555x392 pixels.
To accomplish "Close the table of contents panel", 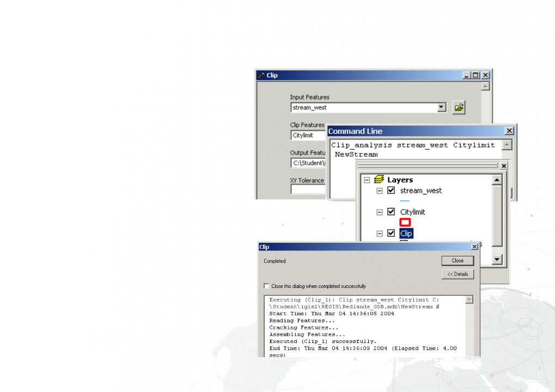I will [504, 166].
